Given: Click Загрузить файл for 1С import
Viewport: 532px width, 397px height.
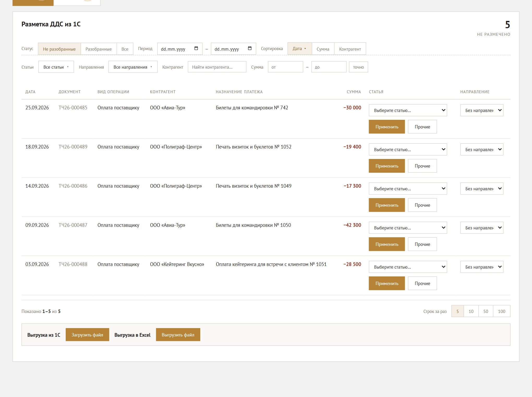Looking at the screenshot, I should pyautogui.click(x=87, y=335).
